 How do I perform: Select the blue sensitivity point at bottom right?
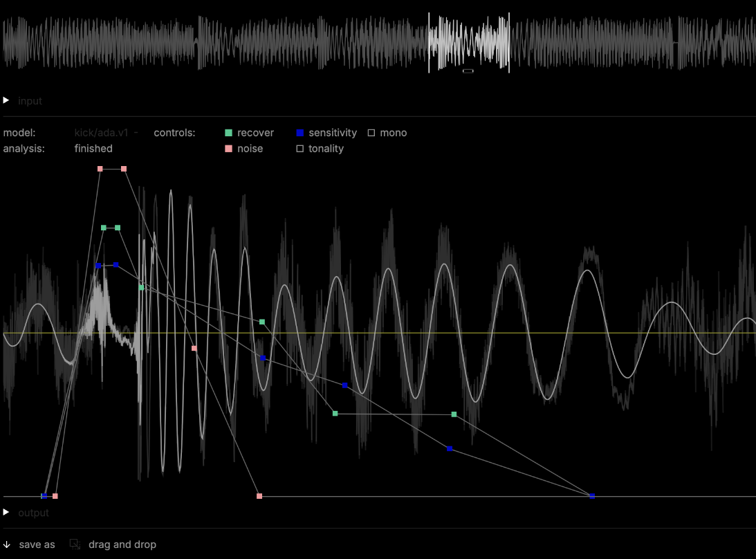[592, 496]
